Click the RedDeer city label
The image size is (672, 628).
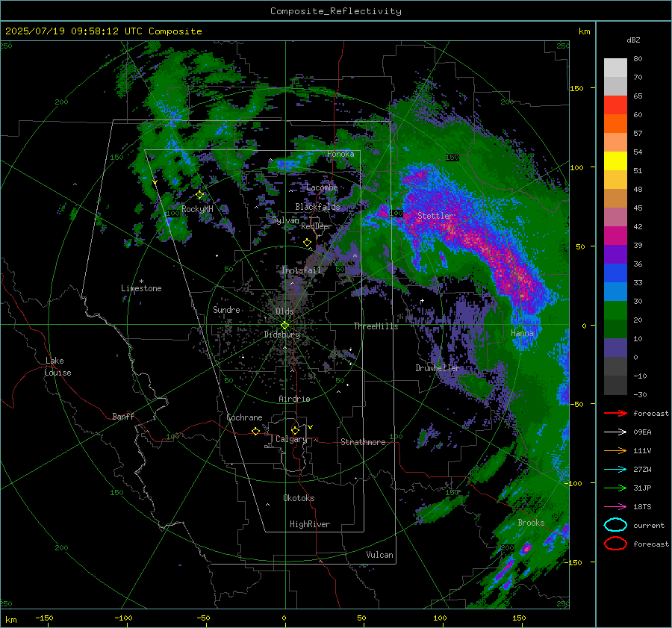point(317,226)
